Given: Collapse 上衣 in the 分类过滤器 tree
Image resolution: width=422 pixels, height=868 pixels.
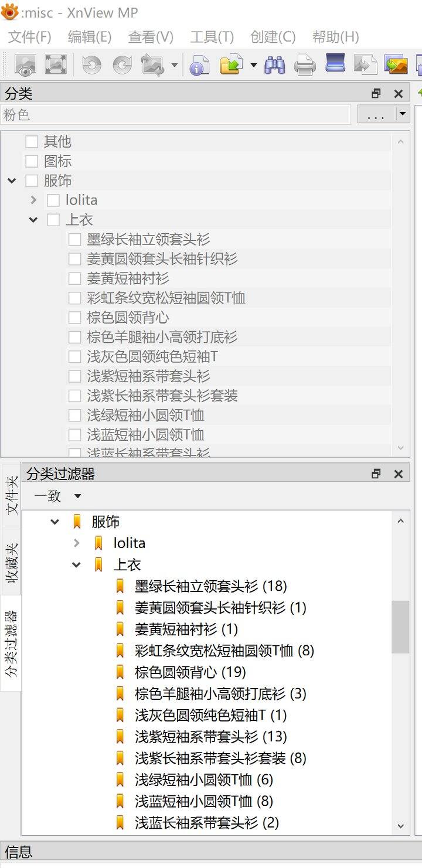Looking at the screenshot, I should point(76,565).
